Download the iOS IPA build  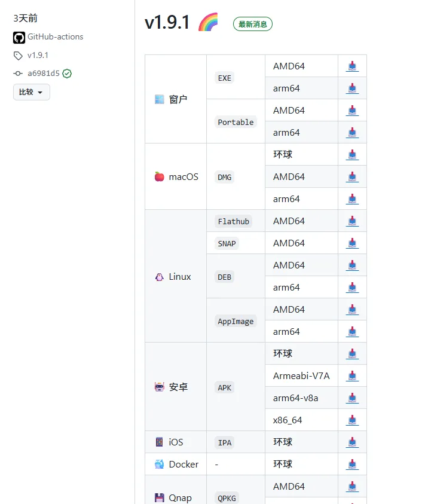pyautogui.click(x=352, y=442)
